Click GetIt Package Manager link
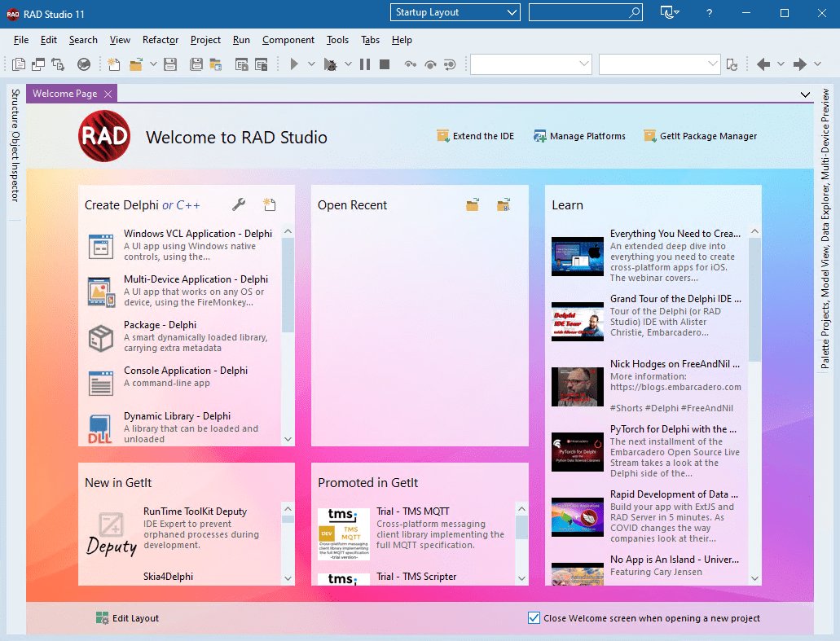The width and height of the screenshot is (840, 641). (x=700, y=136)
